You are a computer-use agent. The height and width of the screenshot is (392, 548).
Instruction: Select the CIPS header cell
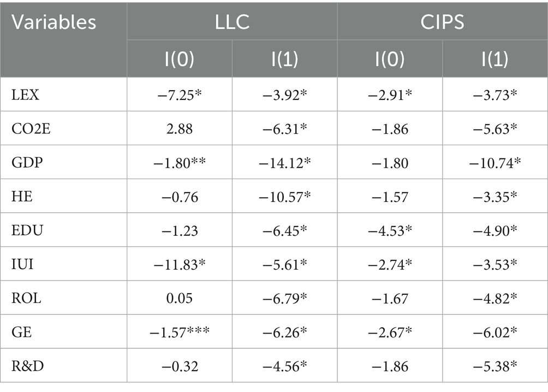(x=442, y=22)
